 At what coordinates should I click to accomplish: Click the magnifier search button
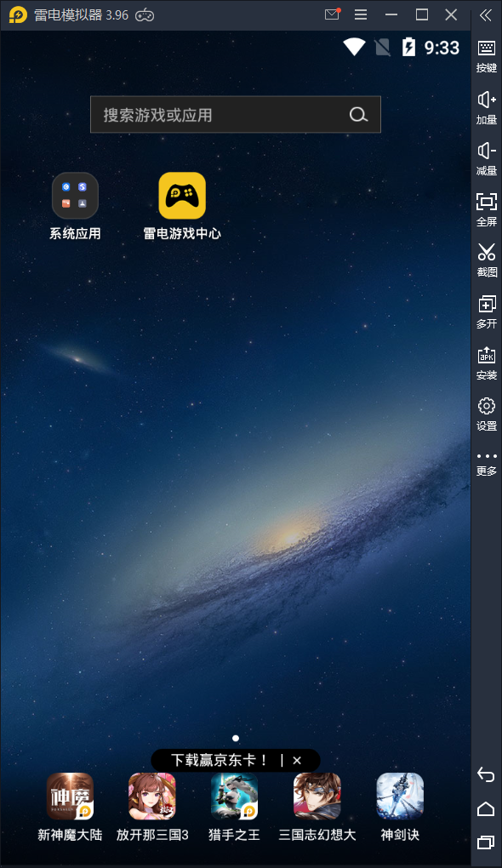[x=358, y=115]
